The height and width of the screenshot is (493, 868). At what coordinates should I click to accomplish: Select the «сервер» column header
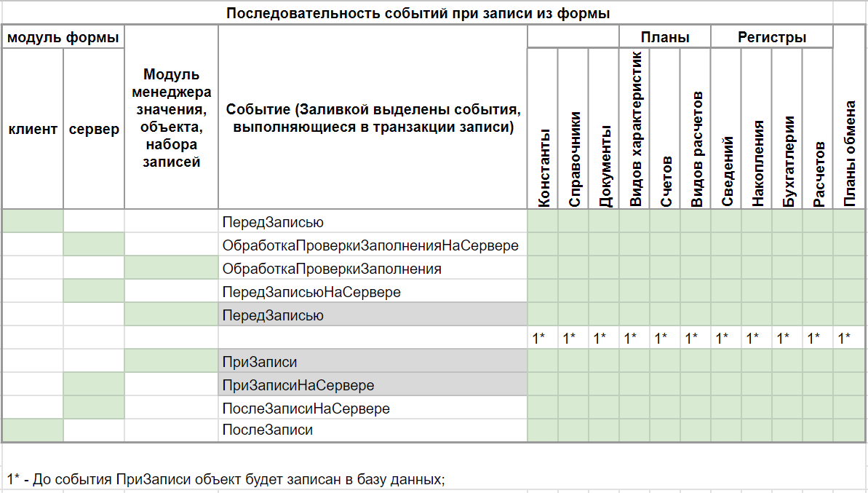click(x=94, y=130)
